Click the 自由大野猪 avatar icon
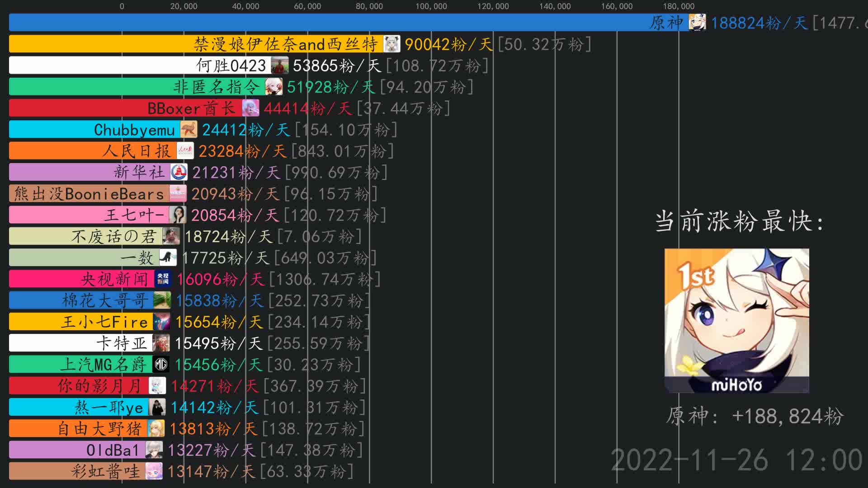The height and width of the screenshot is (488, 868). click(x=156, y=428)
